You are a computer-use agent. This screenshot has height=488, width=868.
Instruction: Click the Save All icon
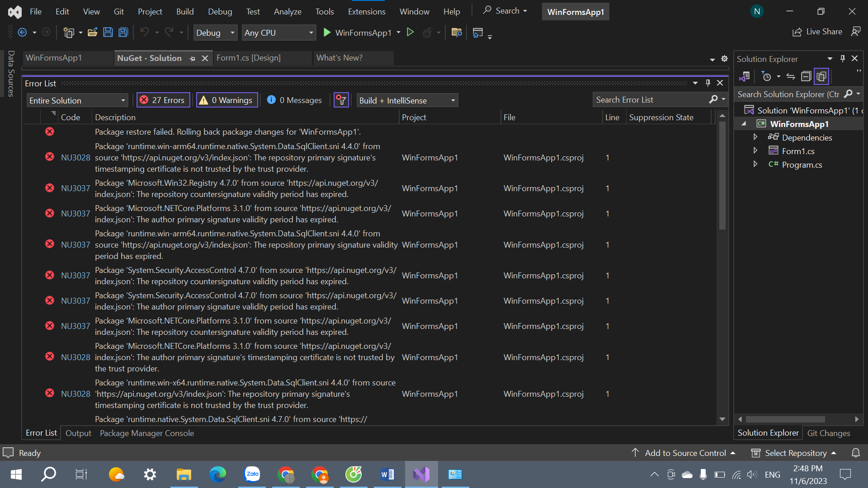(123, 33)
